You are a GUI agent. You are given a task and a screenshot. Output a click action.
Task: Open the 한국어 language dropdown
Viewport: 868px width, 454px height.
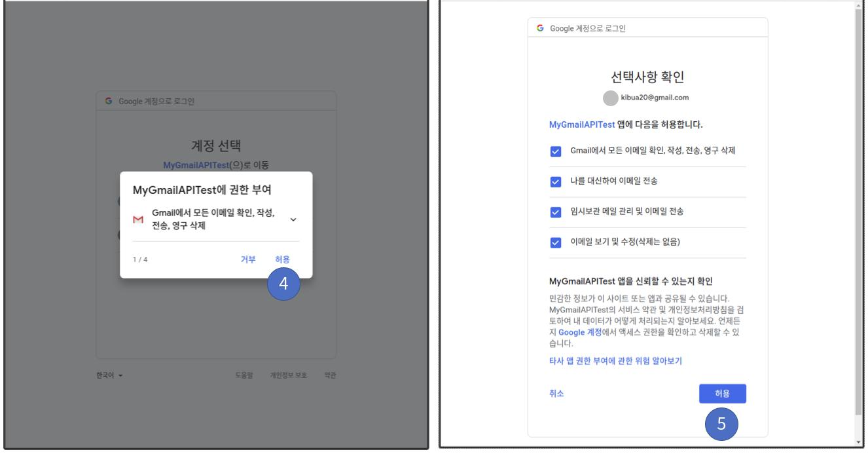point(109,375)
